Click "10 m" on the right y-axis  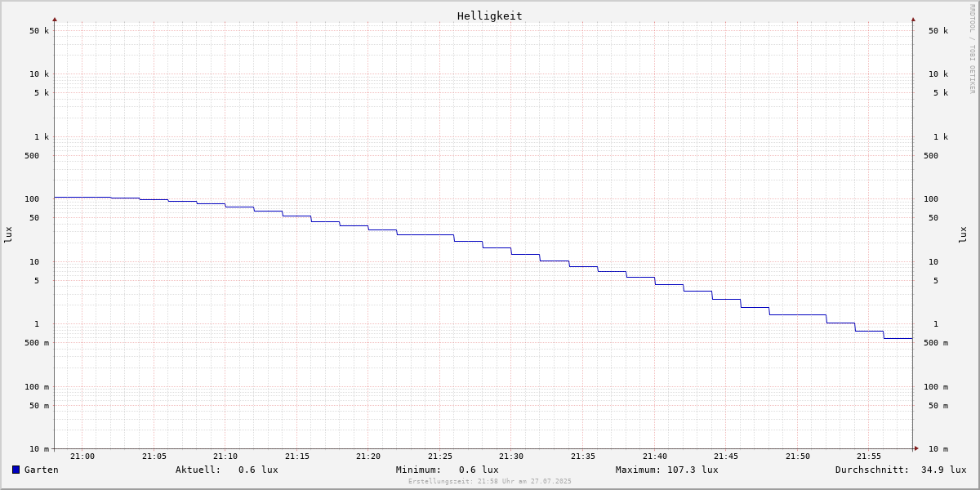point(938,449)
